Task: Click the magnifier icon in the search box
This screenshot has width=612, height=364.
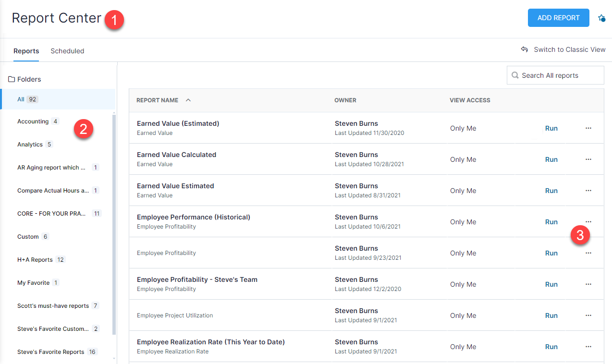Action: pos(515,75)
